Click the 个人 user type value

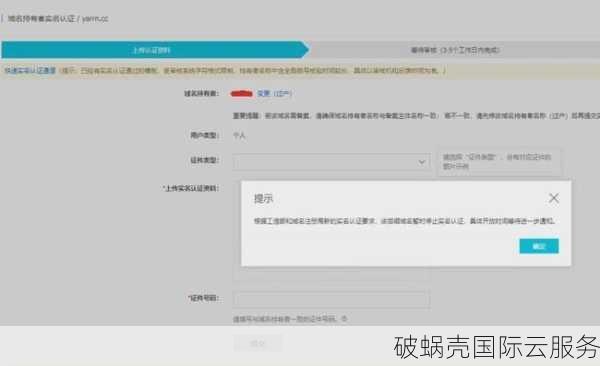point(239,135)
